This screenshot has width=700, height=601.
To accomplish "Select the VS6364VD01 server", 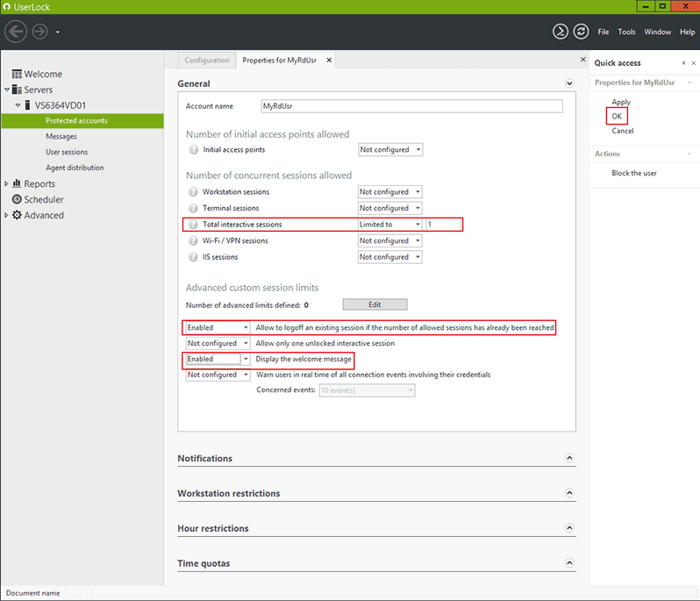I will pos(60,105).
